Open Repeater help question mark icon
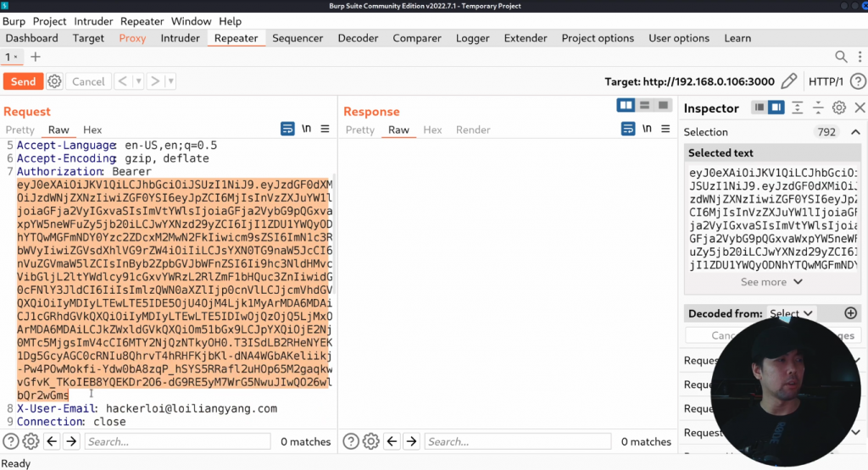The height and width of the screenshot is (470, 868). (858, 81)
